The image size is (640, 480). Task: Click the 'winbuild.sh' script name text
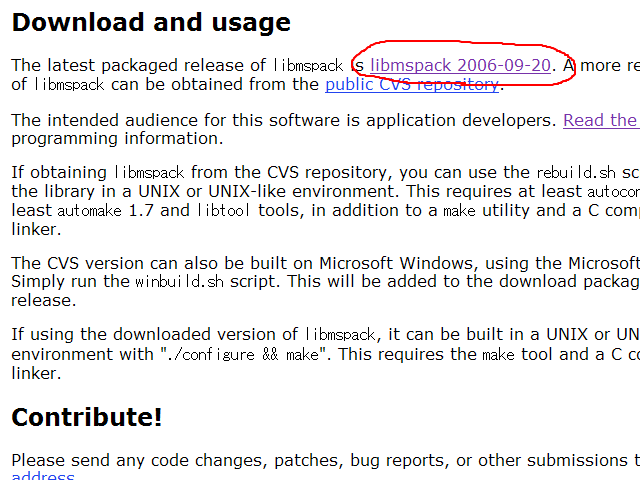179,282
